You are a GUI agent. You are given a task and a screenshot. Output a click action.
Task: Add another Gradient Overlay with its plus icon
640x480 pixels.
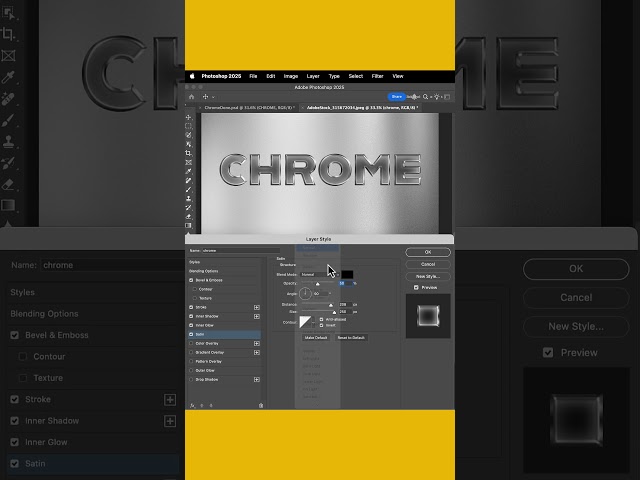[257, 352]
